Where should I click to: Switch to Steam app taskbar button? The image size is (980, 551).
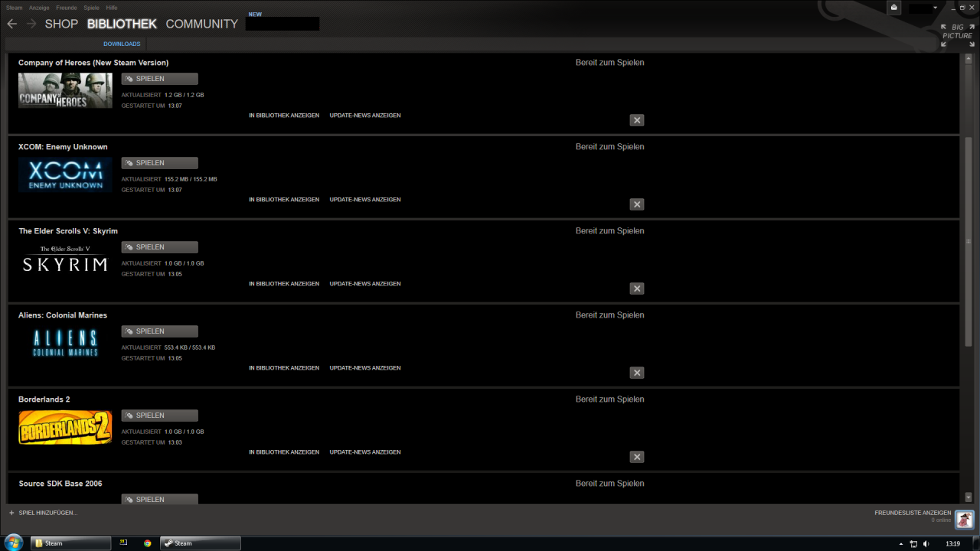pyautogui.click(x=201, y=543)
